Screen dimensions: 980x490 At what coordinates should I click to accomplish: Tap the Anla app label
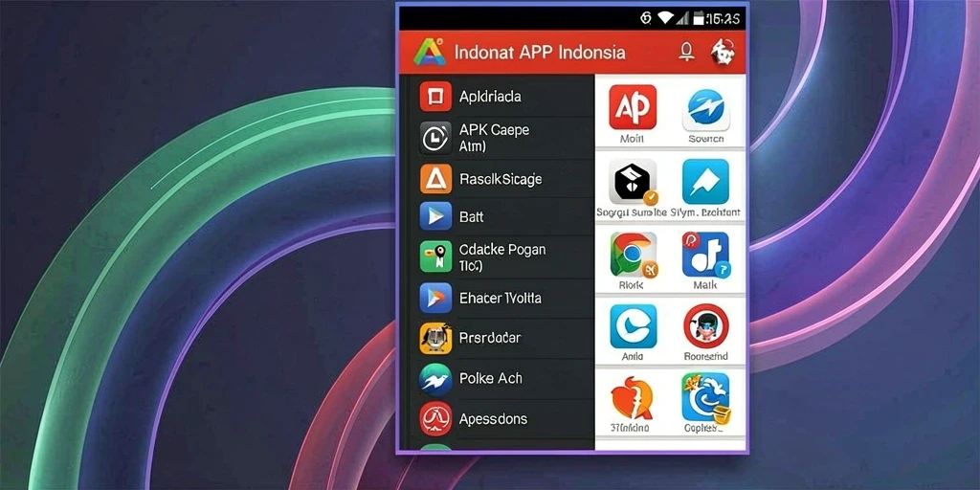[x=633, y=356]
